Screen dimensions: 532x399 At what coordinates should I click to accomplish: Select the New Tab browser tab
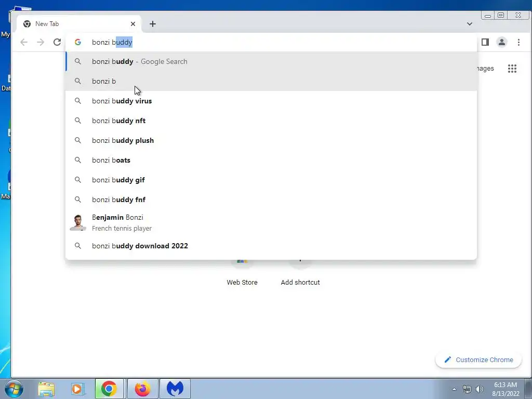[79, 24]
